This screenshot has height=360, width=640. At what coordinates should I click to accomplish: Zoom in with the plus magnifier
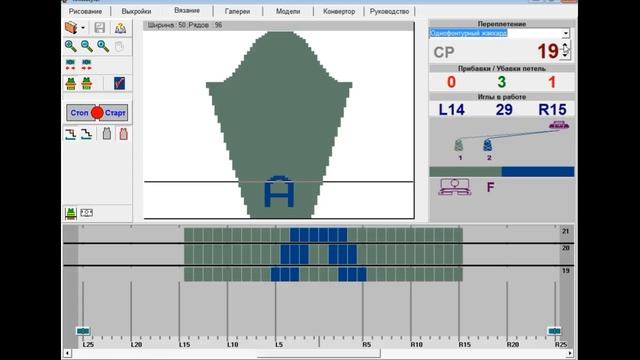[71, 46]
